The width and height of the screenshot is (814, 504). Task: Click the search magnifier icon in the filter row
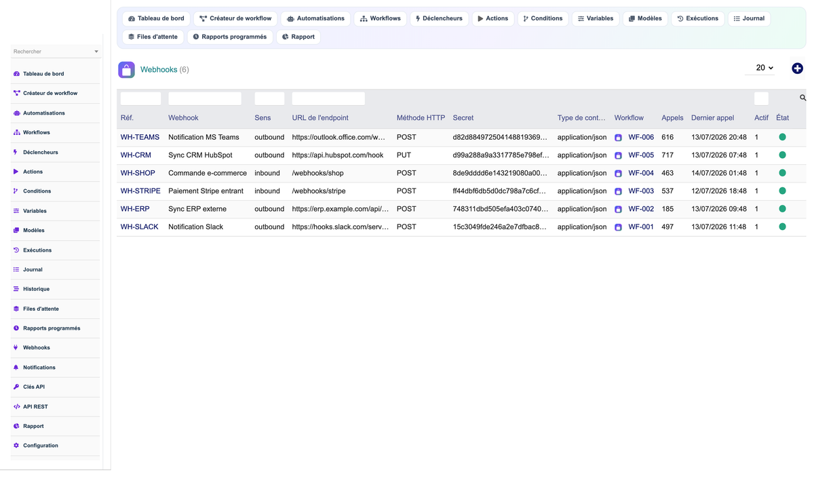point(802,98)
